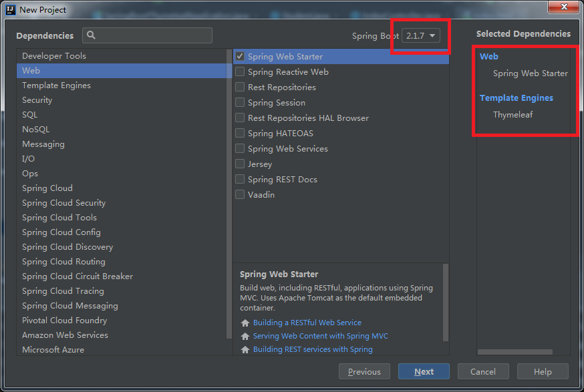This screenshot has height=392, width=584.
Task: Check the Rest Repositories option
Action: [240, 87]
